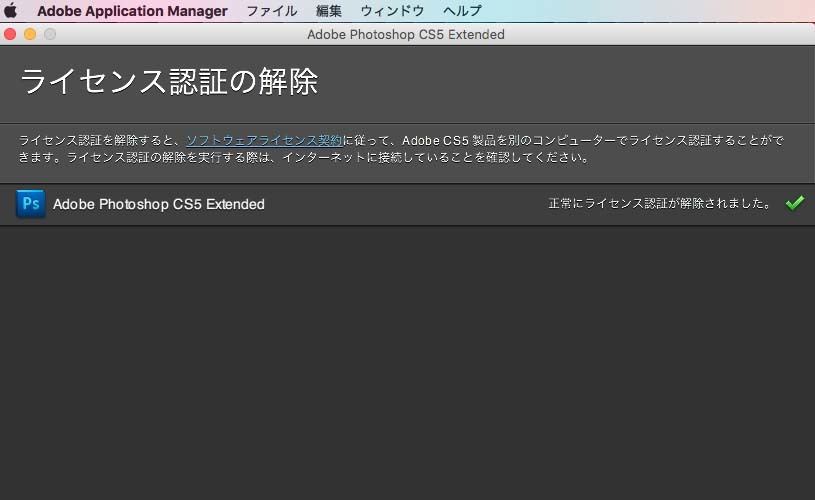This screenshot has width=815, height=500.
Task: Open the ファイル menu
Action: [x=271, y=11]
